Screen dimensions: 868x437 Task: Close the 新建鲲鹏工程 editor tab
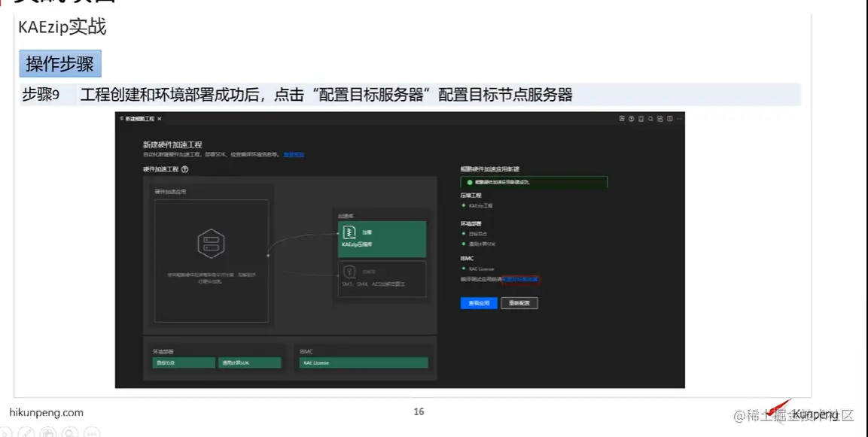tap(160, 119)
